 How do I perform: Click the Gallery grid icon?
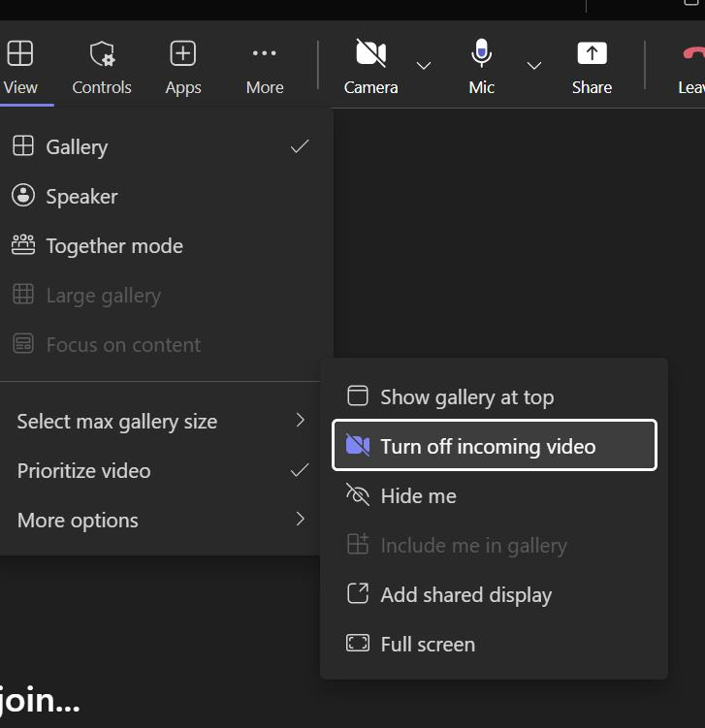click(23, 145)
